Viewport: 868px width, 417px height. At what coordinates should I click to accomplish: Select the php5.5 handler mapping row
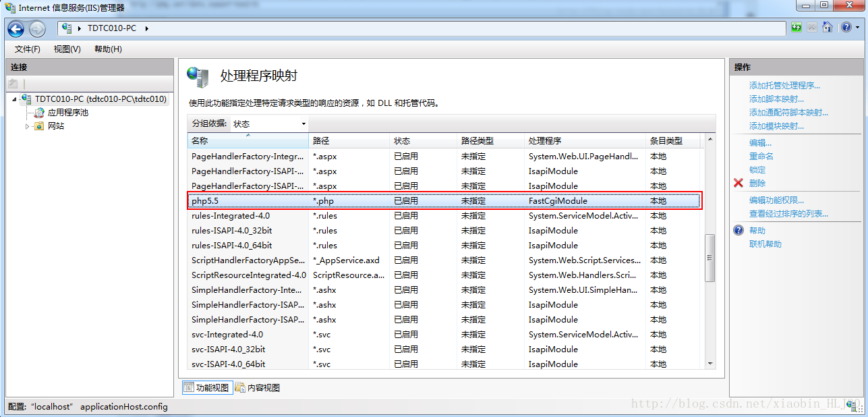[x=444, y=200]
